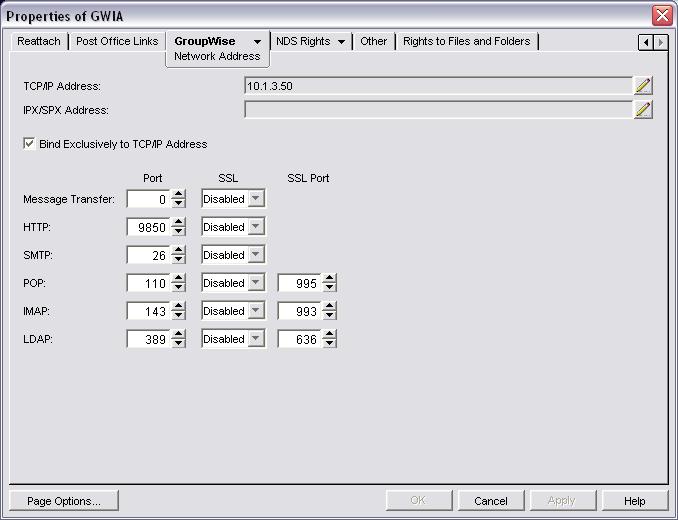The width and height of the screenshot is (678, 520).
Task: Click the Message Transfer port field
Action: (x=148, y=199)
